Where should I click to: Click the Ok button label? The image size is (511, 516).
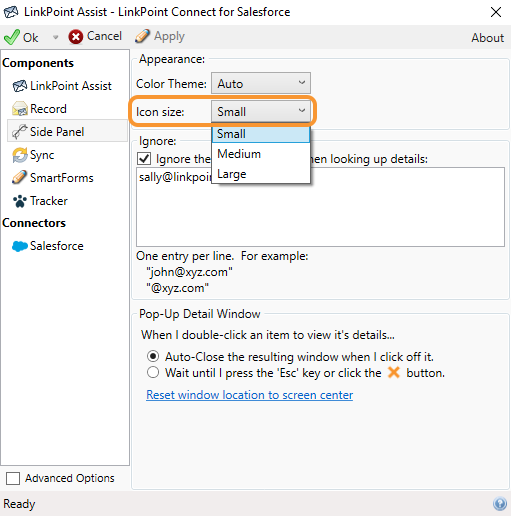[x=30, y=37]
